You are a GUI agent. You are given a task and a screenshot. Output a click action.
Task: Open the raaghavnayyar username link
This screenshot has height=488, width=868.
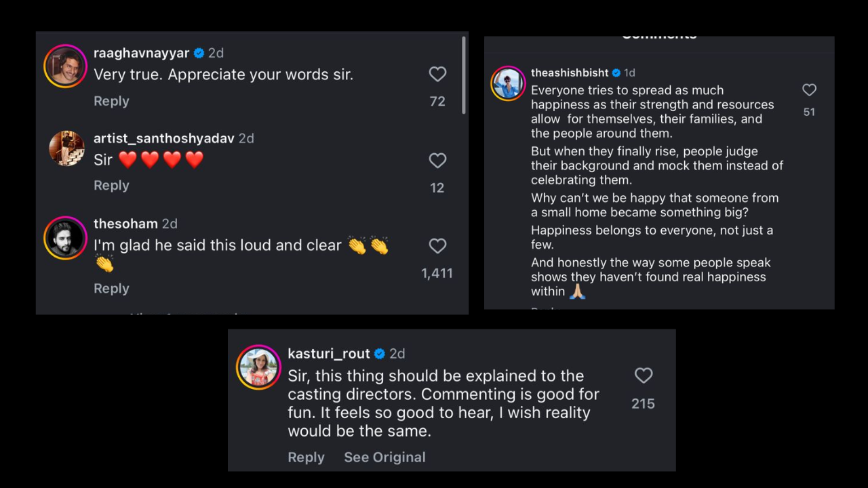[x=141, y=53]
